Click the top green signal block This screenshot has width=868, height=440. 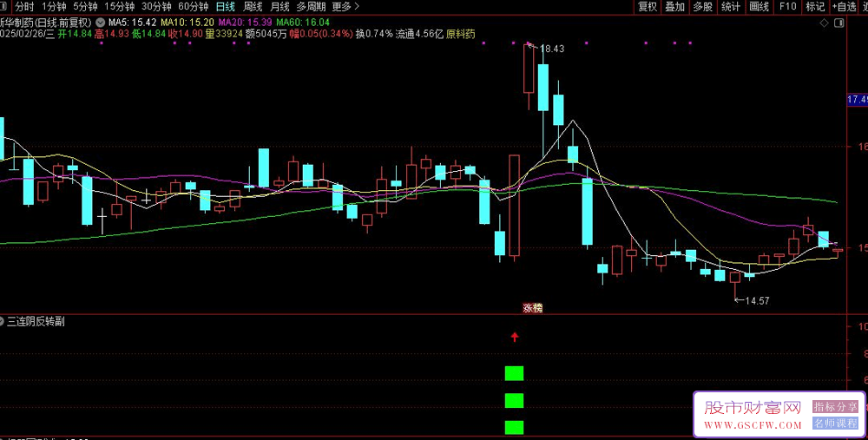(514, 373)
